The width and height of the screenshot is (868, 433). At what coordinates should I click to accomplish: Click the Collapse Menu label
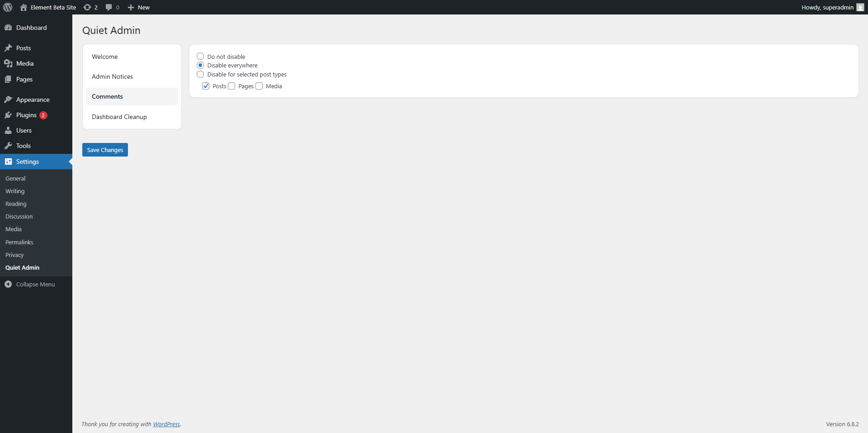35,284
